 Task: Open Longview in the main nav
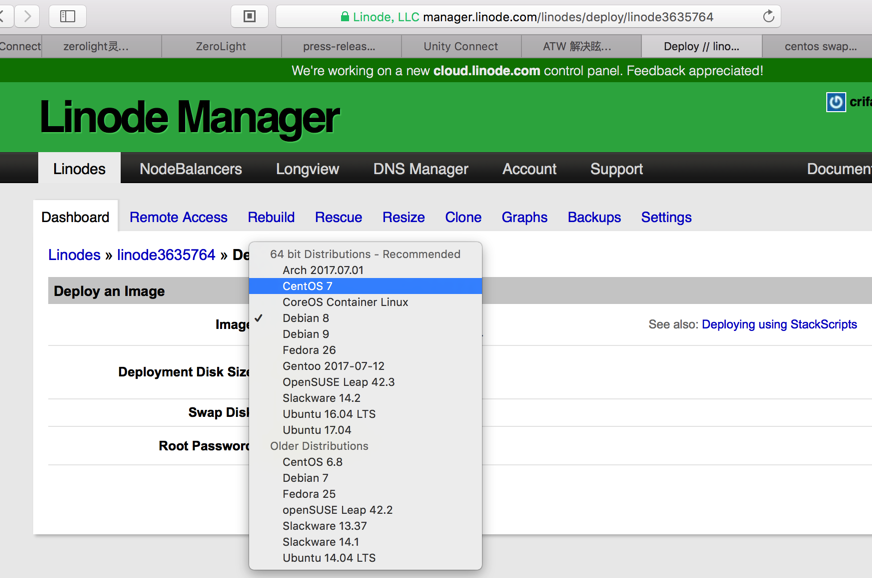click(308, 169)
